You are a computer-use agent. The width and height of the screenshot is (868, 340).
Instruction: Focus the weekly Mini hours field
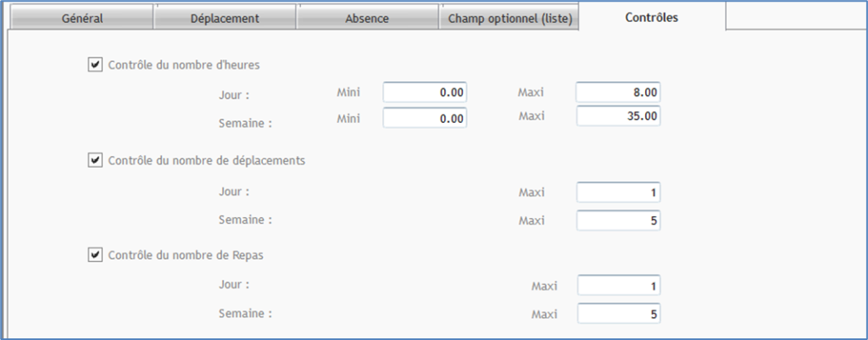(425, 119)
